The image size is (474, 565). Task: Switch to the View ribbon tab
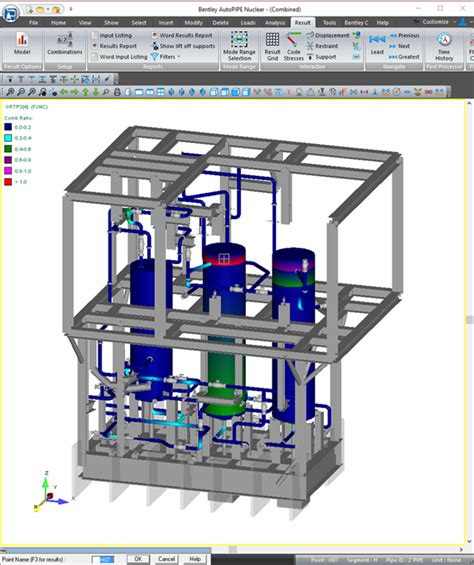coord(85,23)
